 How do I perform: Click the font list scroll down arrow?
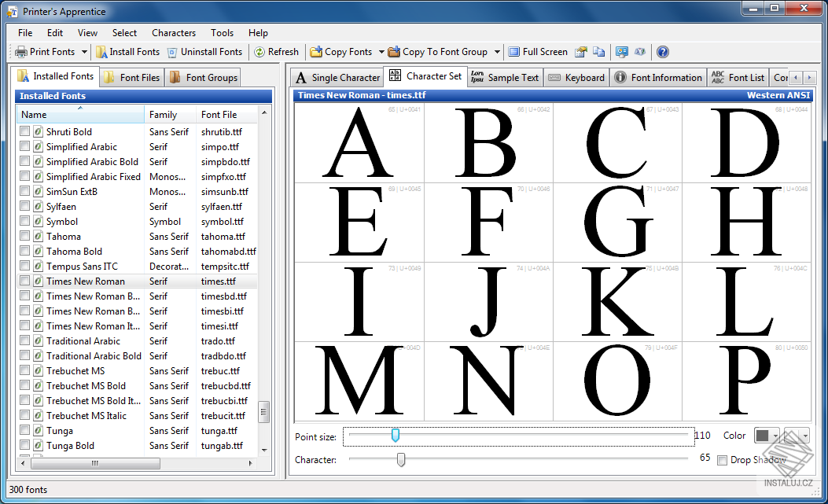coord(264,450)
